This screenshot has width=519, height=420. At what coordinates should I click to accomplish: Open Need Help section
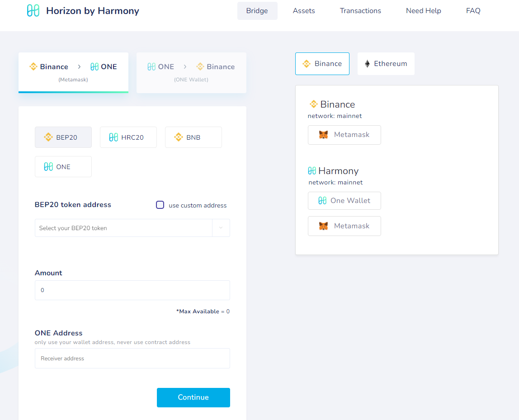click(x=423, y=10)
